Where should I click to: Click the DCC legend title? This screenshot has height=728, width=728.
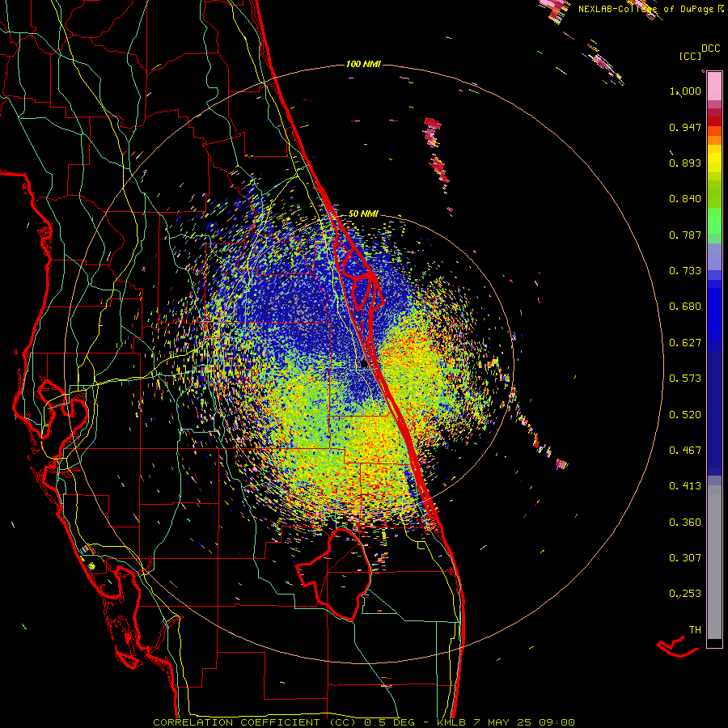point(710,49)
